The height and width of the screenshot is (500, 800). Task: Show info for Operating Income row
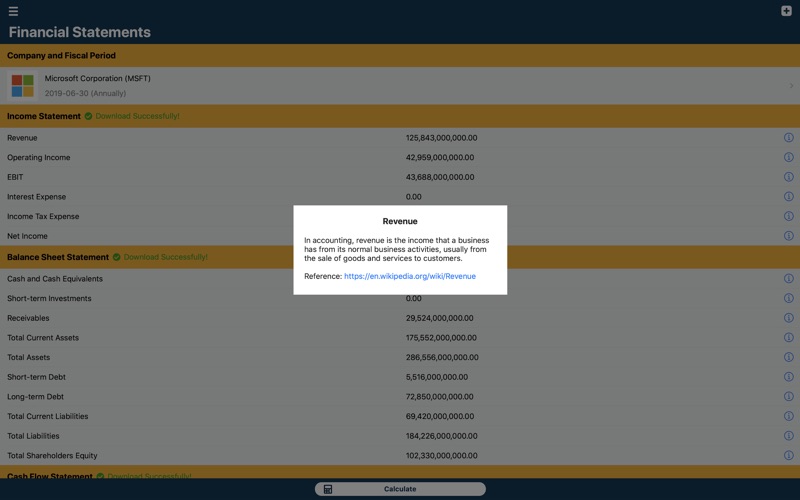[x=788, y=157]
